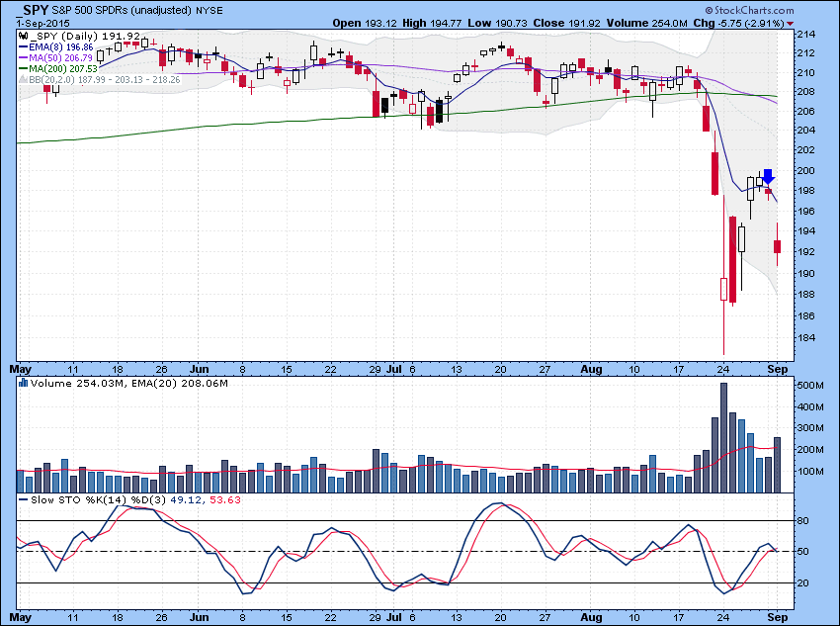This screenshot has width=840, height=626.
Task: Click the 'Volume 254.03M, EMA(20) 208.06M' legend
Action: (x=129, y=383)
